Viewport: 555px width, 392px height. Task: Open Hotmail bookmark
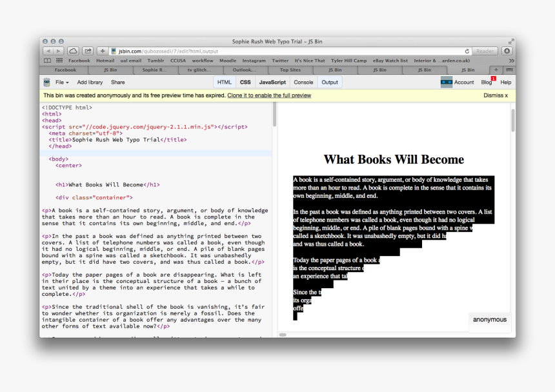click(105, 61)
